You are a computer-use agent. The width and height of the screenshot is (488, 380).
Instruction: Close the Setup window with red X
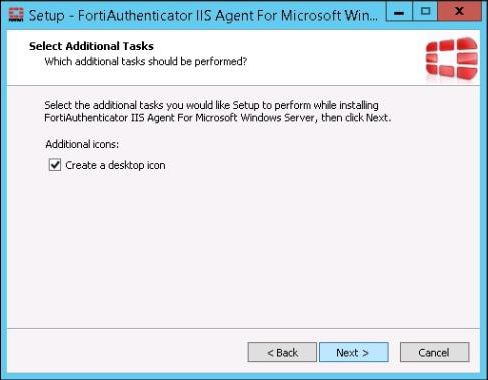(459, 12)
